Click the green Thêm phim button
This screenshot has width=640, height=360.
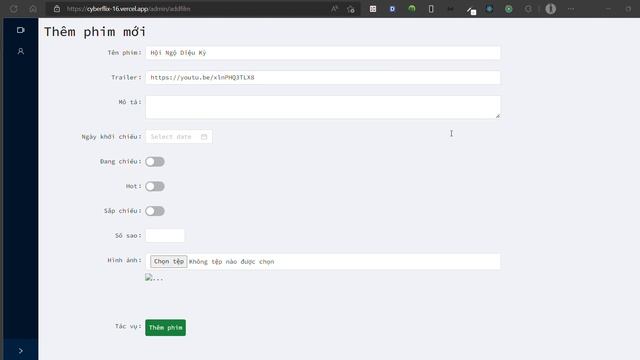(x=165, y=328)
